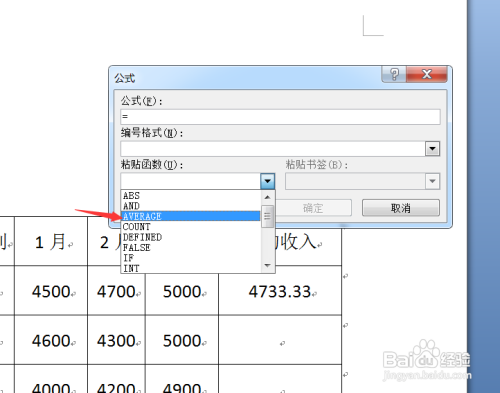Viewport: 500px width, 393px height.
Task: Click the function list scroll up arrow
Action: click(267, 197)
